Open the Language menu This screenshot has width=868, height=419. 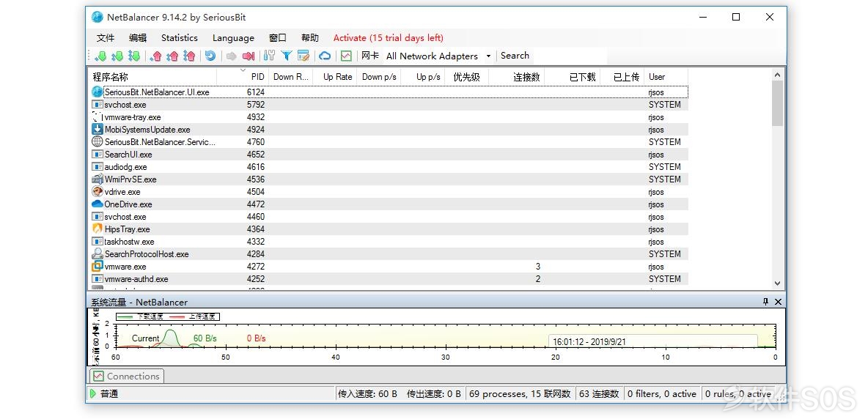233,38
